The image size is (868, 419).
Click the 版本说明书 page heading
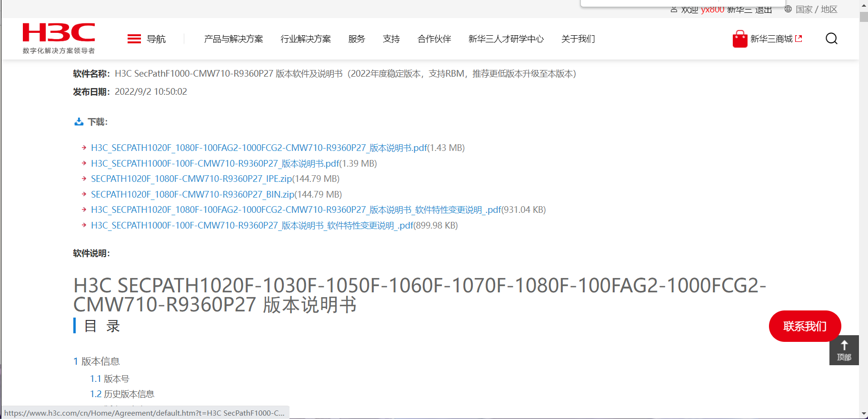tap(419, 295)
